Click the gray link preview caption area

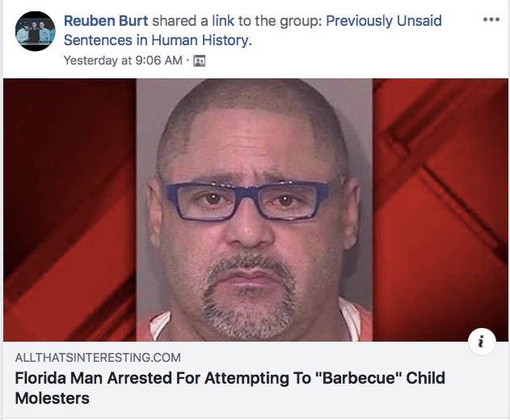[255, 380]
